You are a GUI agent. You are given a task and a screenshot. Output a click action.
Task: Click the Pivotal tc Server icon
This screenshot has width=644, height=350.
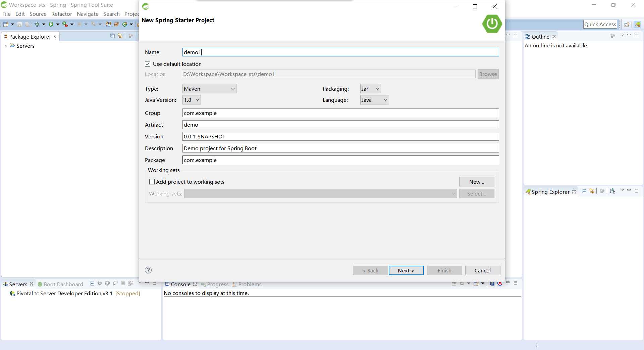[x=12, y=293]
